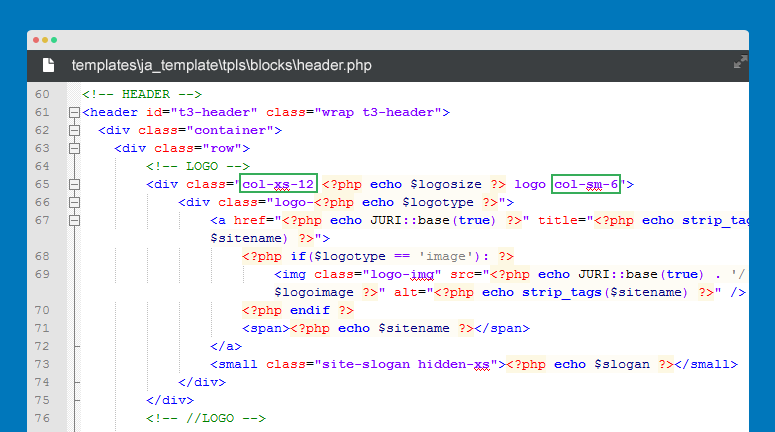Select line number 60 in gutter
The width and height of the screenshot is (775, 432).
coord(41,95)
